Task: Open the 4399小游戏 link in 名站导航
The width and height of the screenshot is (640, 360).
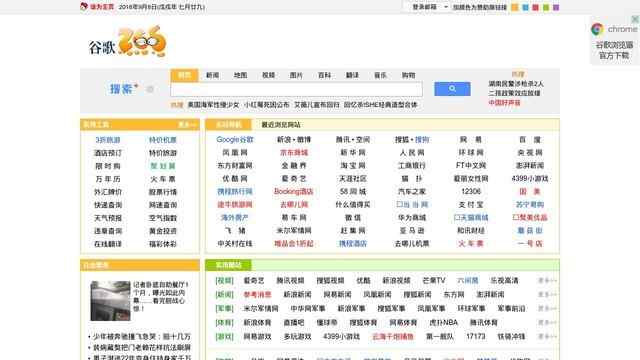Action: point(530,179)
